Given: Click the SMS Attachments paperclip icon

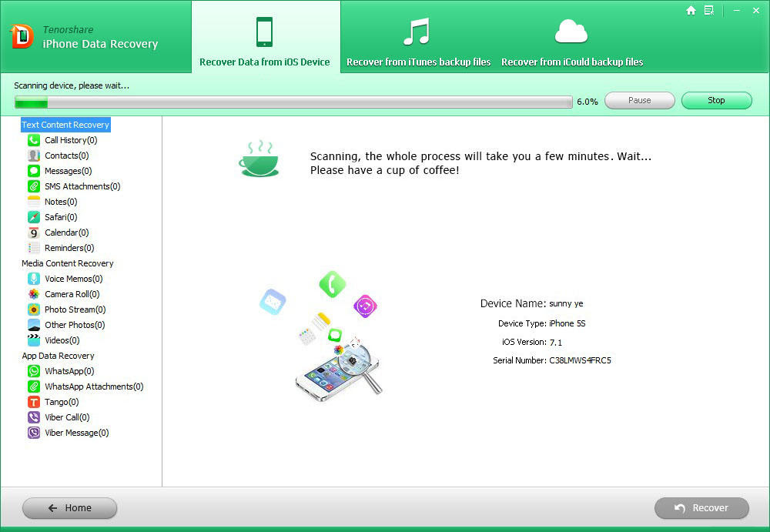Looking at the screenshot, I should 33,186.
